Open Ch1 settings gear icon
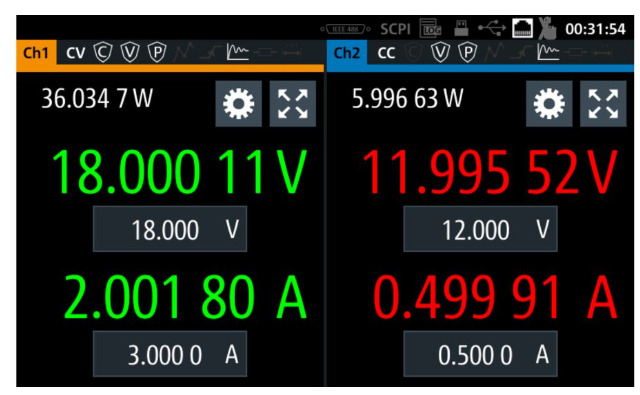This screenshot has width=640, height=395. tap(239, 104)
